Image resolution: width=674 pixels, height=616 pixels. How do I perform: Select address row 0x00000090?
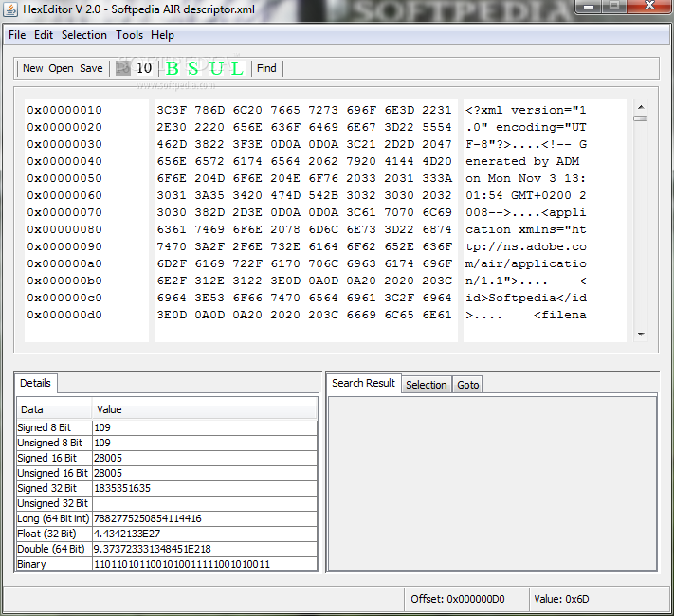coord(64,246)
